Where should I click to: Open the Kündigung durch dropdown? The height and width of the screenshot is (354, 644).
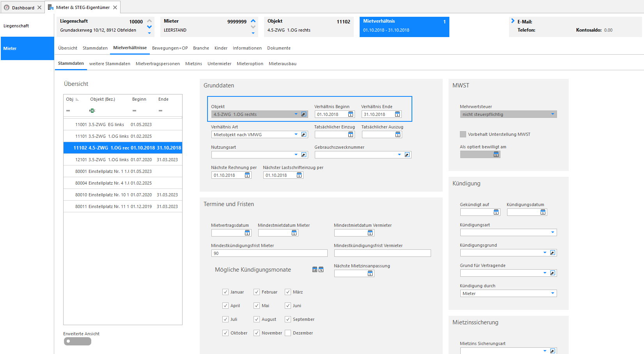coord(553,294)
